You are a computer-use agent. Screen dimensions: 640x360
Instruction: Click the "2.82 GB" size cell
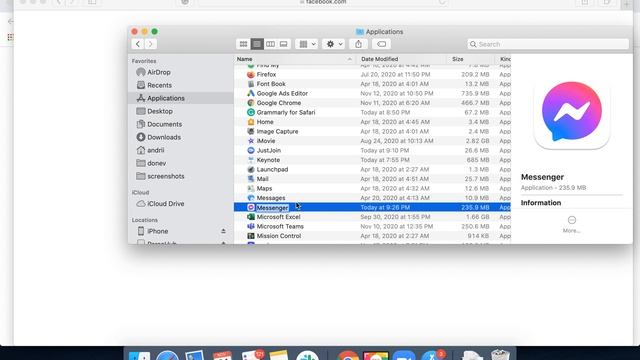tap(477, 141)
